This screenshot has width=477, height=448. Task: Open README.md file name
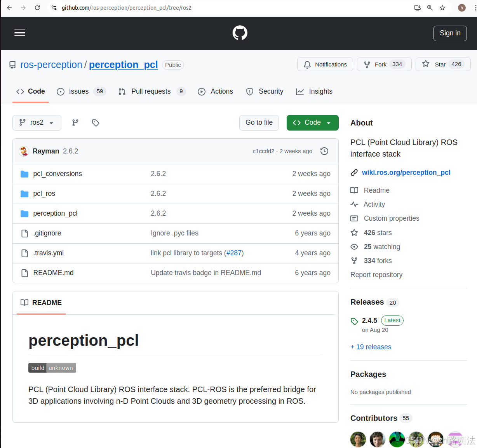tap(53, 273)
